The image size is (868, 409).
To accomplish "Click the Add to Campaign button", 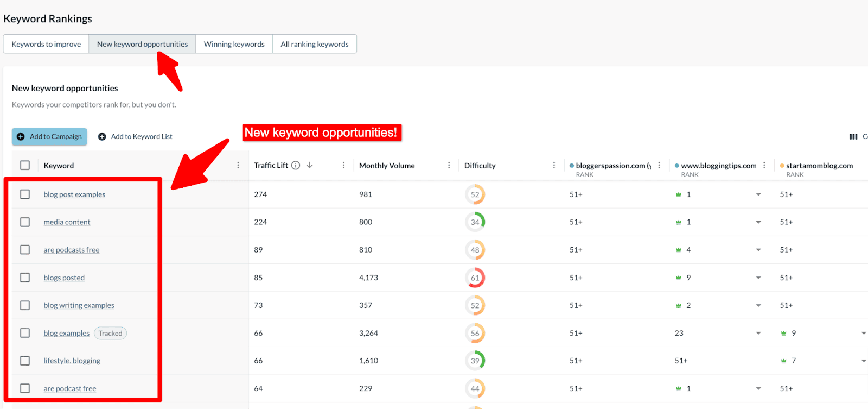I will coord(49,136).
